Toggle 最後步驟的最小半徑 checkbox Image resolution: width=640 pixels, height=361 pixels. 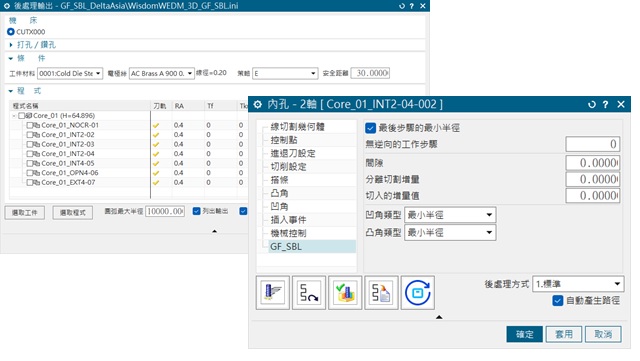(371, 128)
